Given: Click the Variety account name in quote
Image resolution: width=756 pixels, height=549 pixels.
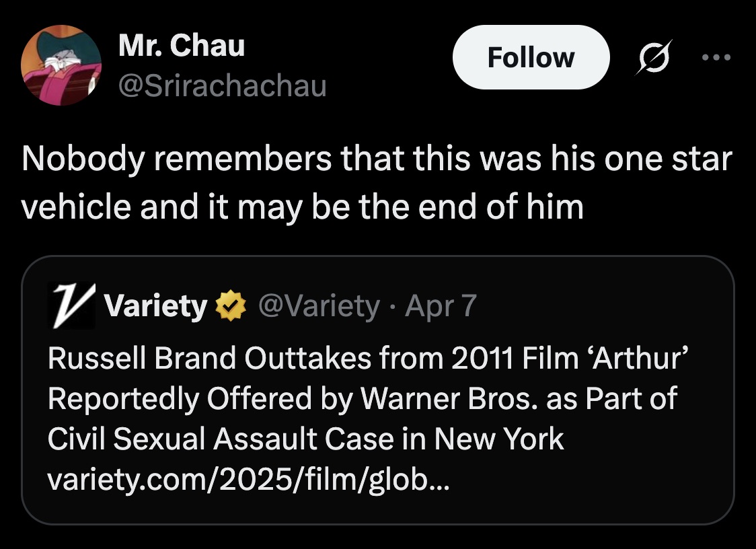Looking at the screenshot, I should click(156, 307).
